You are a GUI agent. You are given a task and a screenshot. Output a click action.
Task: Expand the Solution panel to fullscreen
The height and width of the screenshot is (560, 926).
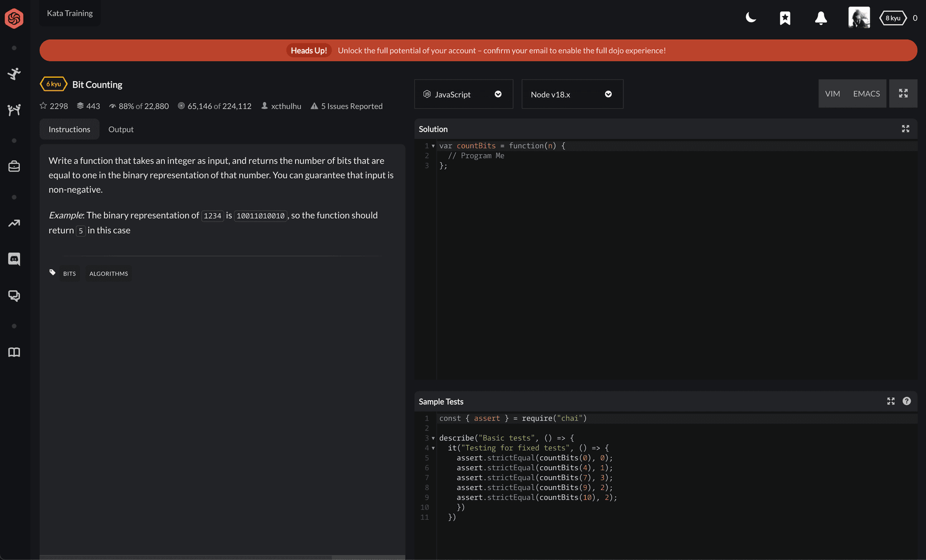pyautogui.click(x=905, y=129)
